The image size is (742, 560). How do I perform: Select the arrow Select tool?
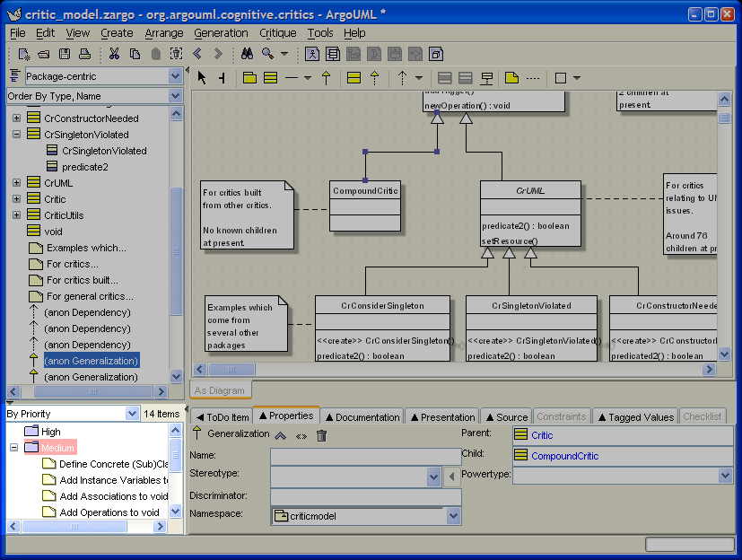[x=202, y=78]
